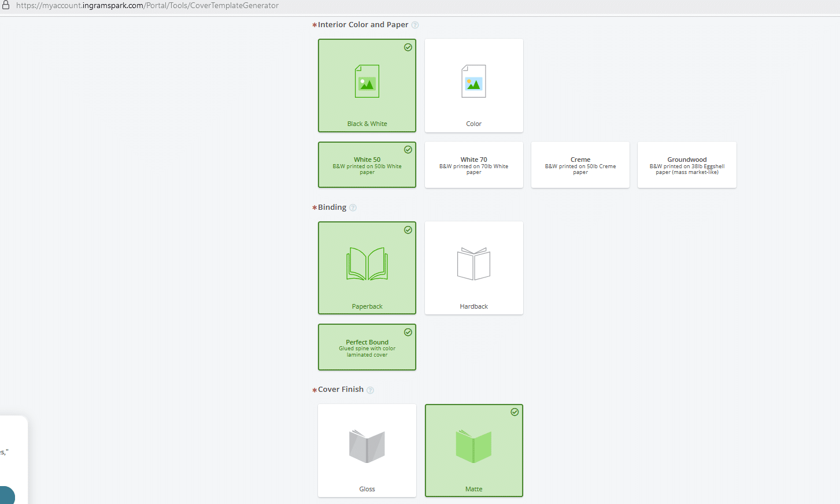Click the 'Cover Finish' section heading
This screenshot has height=504, width=840.
[341, 390]
